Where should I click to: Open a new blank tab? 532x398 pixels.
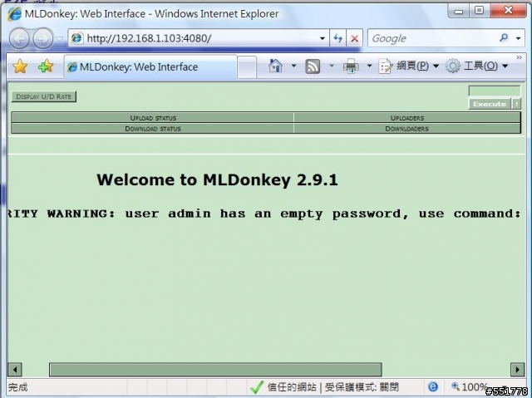(247, 67)
